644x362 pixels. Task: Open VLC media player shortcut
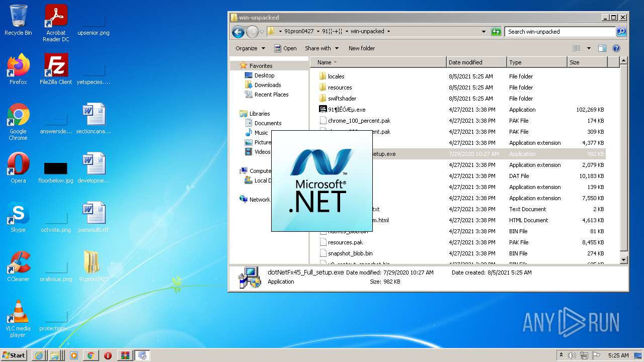point(18,319)
